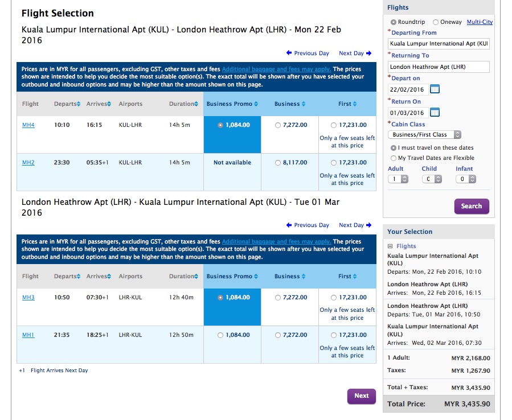
Task: Collapse the Flights section in Your Selection
Action: 390,245
